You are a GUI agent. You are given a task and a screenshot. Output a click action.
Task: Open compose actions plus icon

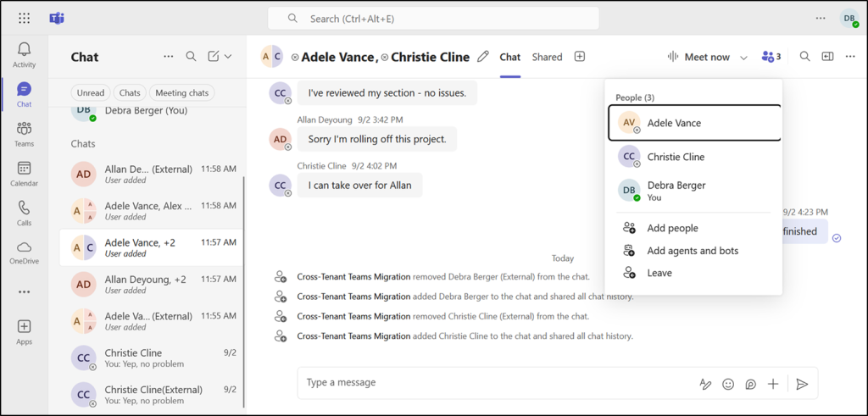pyautogui.click(x=773, y=384)
